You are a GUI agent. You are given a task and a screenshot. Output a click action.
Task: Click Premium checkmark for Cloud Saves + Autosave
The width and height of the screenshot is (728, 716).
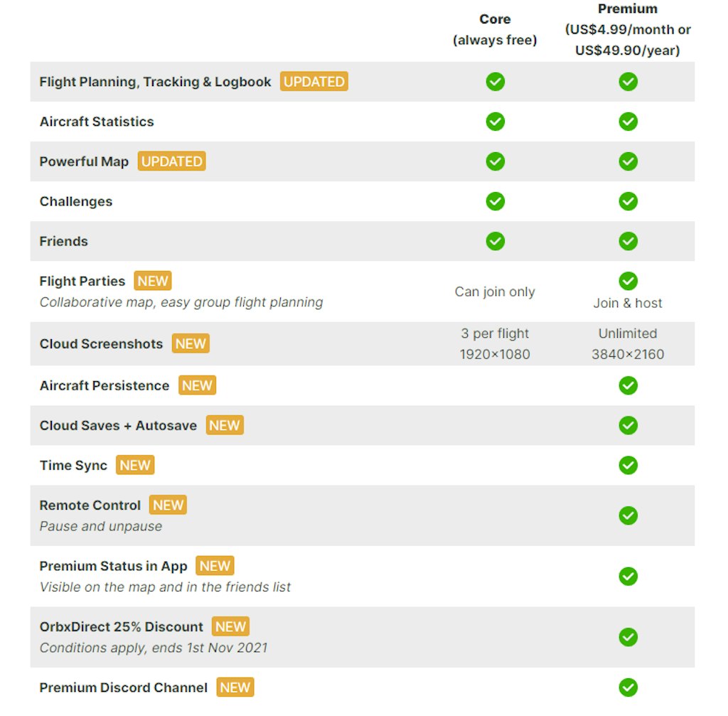(628, 425)
